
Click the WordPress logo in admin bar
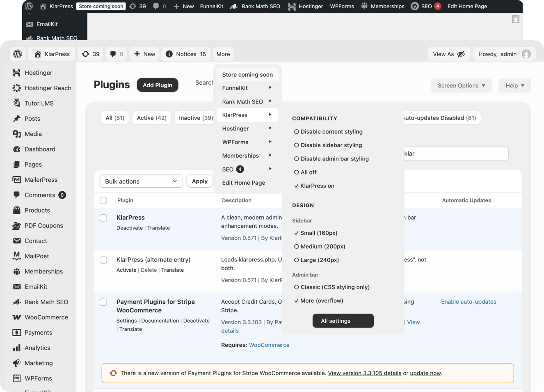click(x=18, y=54)
